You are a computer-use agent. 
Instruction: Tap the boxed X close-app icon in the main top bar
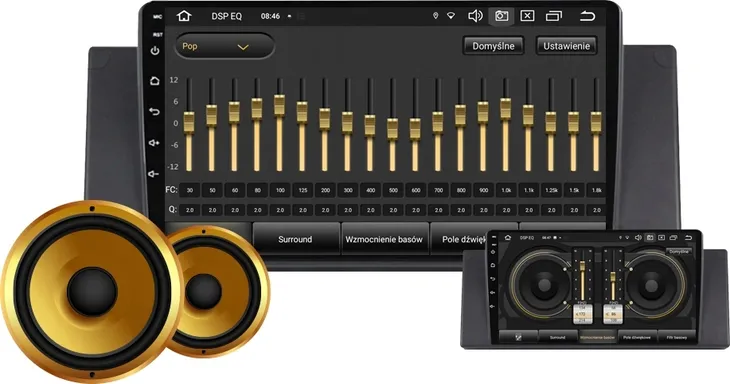click(x=527, y=16)
